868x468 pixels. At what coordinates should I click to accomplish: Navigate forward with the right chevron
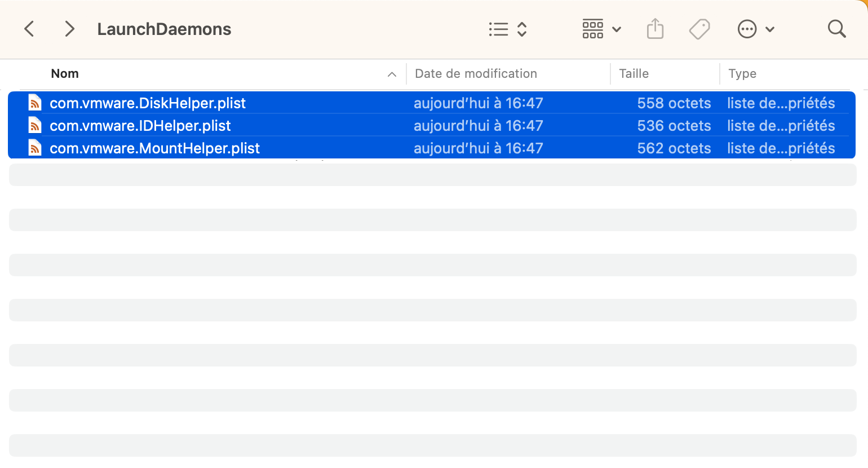coord(69,29)
